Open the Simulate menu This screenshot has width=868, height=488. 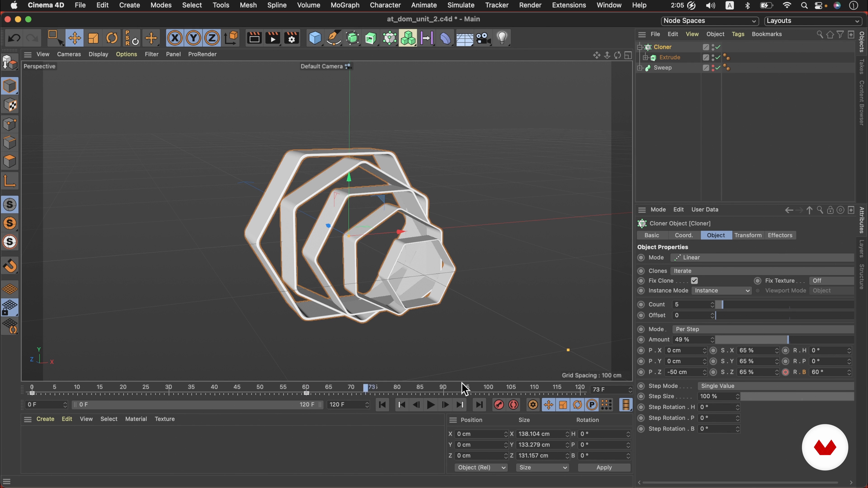point(461,5)
